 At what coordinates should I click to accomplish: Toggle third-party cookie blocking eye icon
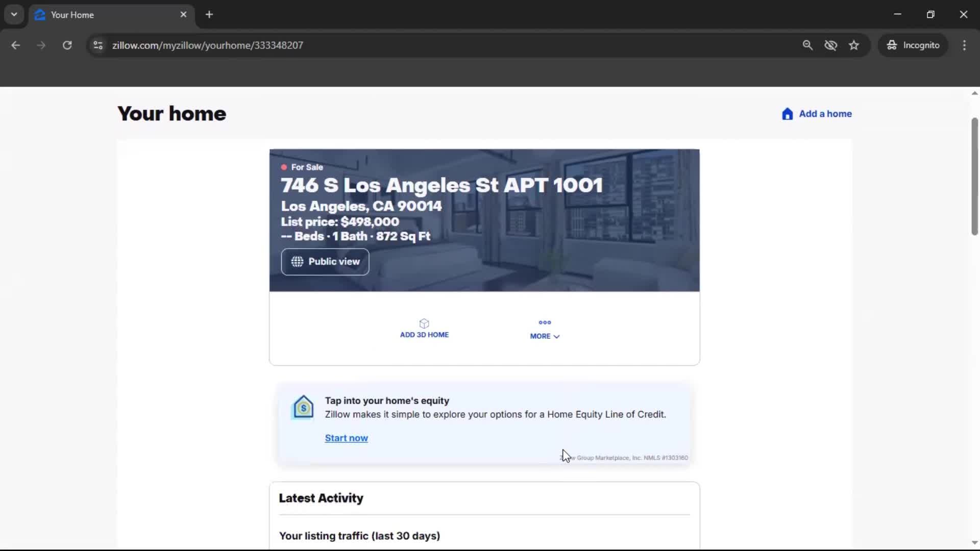tap(831, 45)
